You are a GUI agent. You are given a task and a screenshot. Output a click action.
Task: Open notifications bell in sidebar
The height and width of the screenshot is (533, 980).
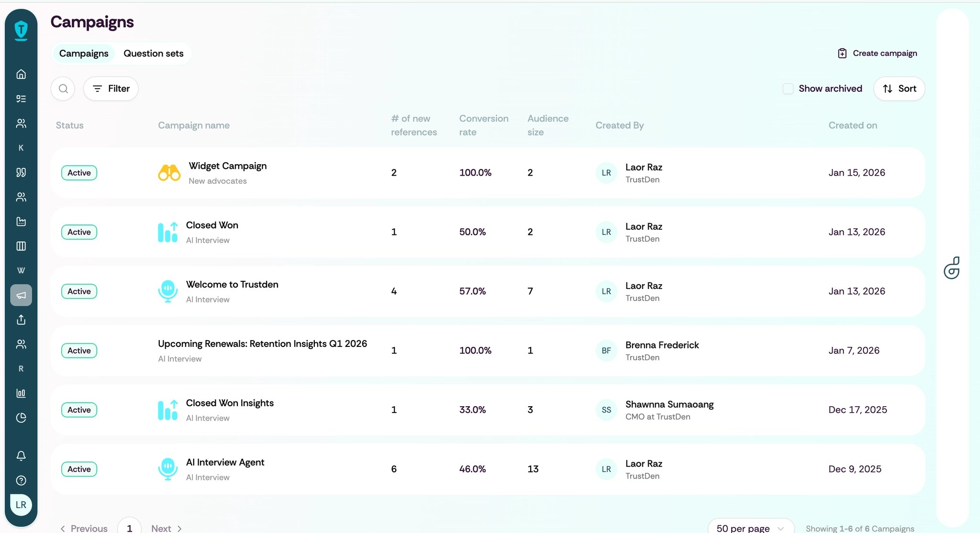click(x=21, y=455)
